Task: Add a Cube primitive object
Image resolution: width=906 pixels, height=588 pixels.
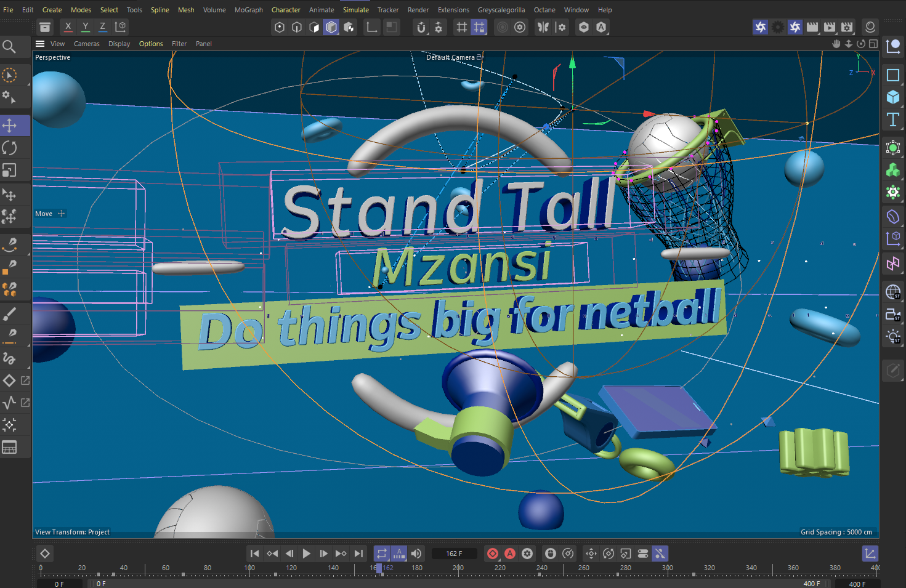Action: pyautogui.click(x=892, y=97)
